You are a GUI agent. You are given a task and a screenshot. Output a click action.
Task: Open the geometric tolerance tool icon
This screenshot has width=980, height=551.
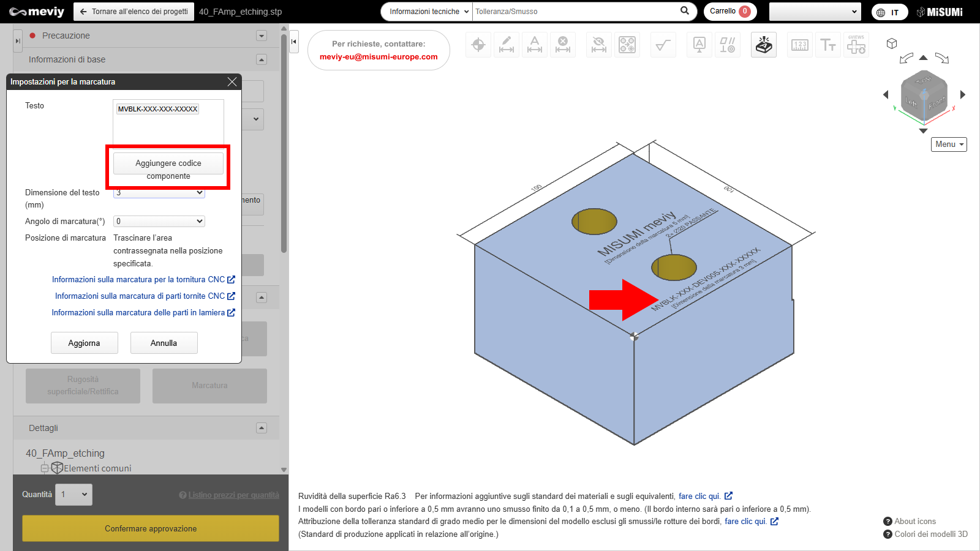pos(727,45)
